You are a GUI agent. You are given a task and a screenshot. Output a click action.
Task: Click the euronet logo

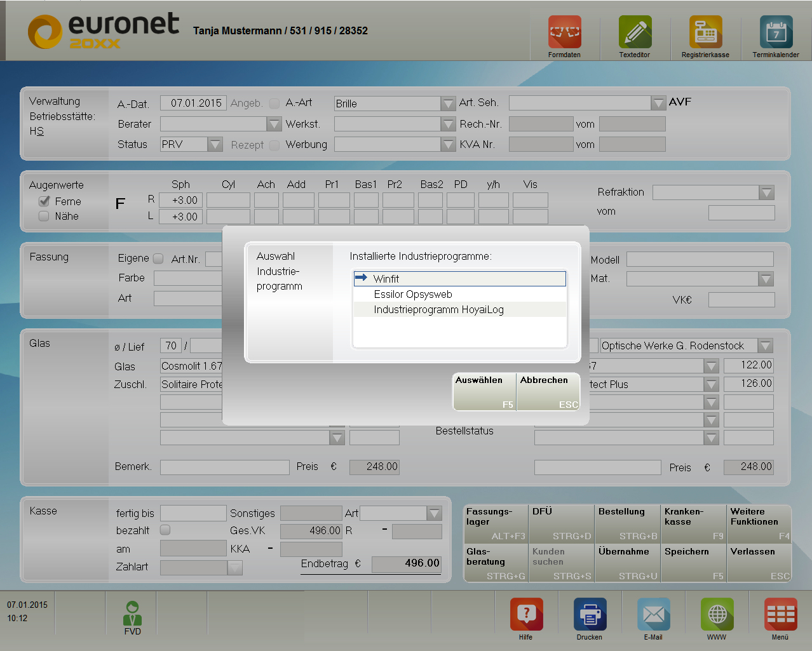104,31
